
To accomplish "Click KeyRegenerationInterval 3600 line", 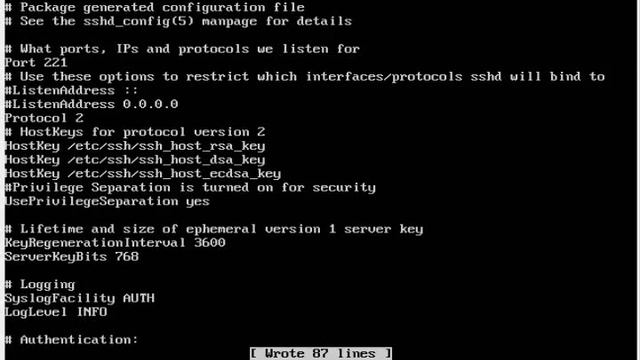I will pos(115,242).
